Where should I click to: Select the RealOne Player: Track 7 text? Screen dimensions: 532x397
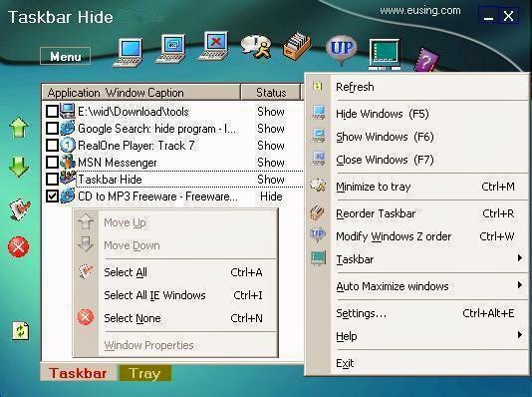[136, 146]
